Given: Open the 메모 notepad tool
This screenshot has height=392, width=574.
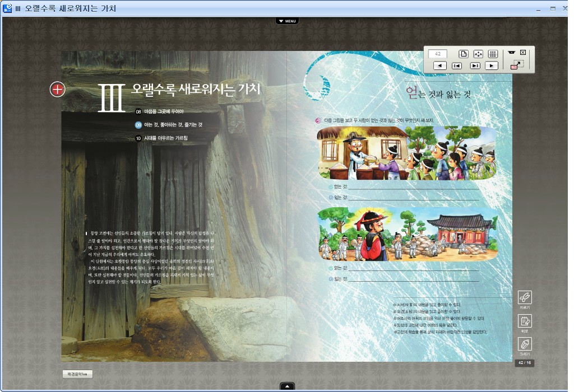Looking at the screenshot, I should pos(525,321).
